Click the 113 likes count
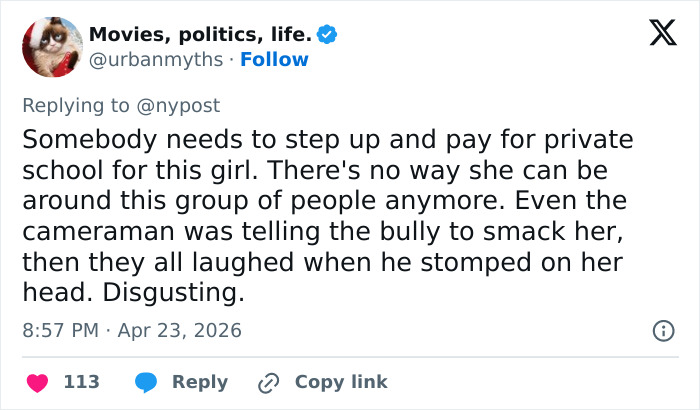The height and width of the screenshot is (410, 700). tap(81, 382)
